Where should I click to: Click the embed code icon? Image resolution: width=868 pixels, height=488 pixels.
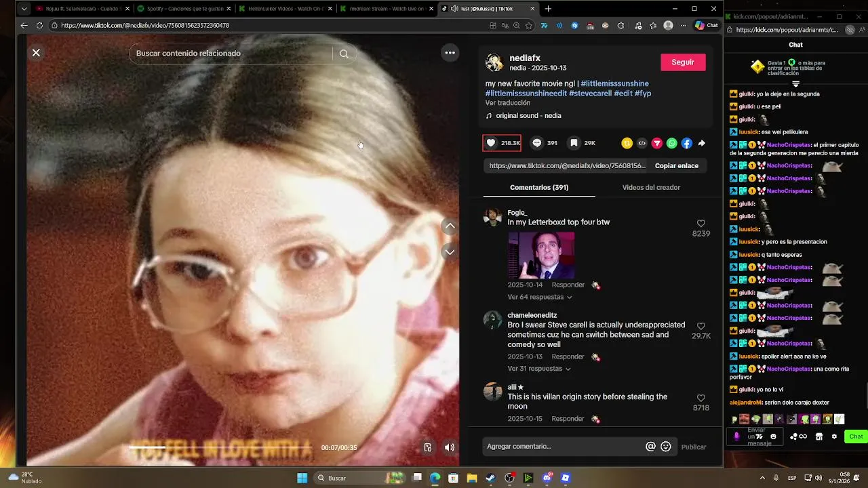click(x=642, y=143)
